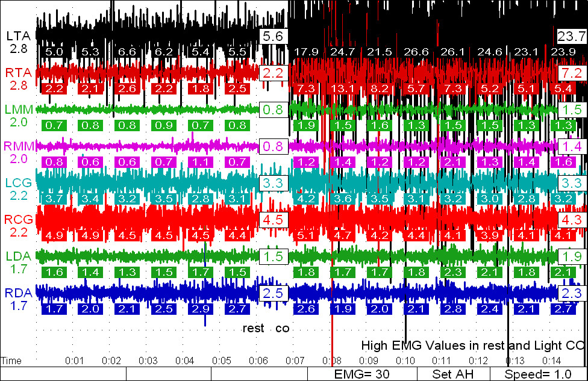Image resolution: width=588 pixels, height=381 pixels.
Task: Click the rest annotation marker
Action: [x=254, y=329]
